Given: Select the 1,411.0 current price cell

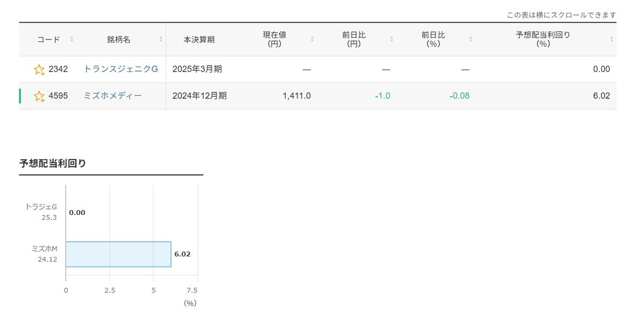Looking at the screenshot, I should pyautogui.click(x=296, y=96).
